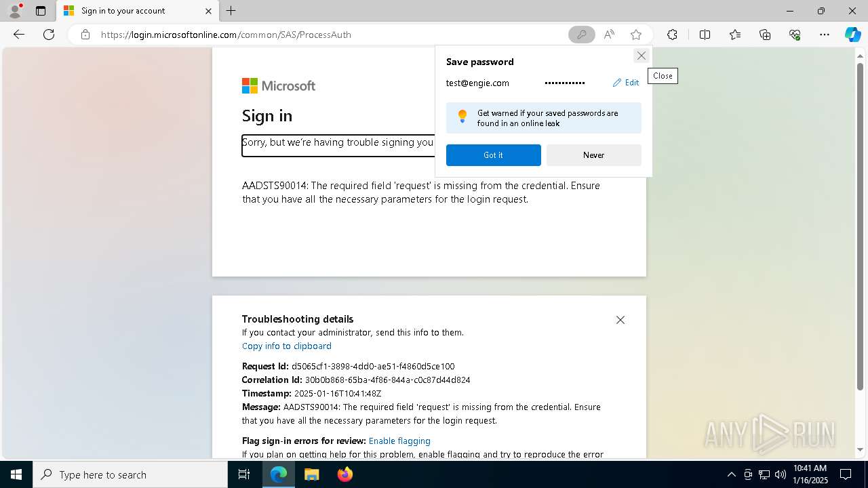Toggle Split screen icon
The height and width of the screenshot is (488, 868).
point(705,35)
